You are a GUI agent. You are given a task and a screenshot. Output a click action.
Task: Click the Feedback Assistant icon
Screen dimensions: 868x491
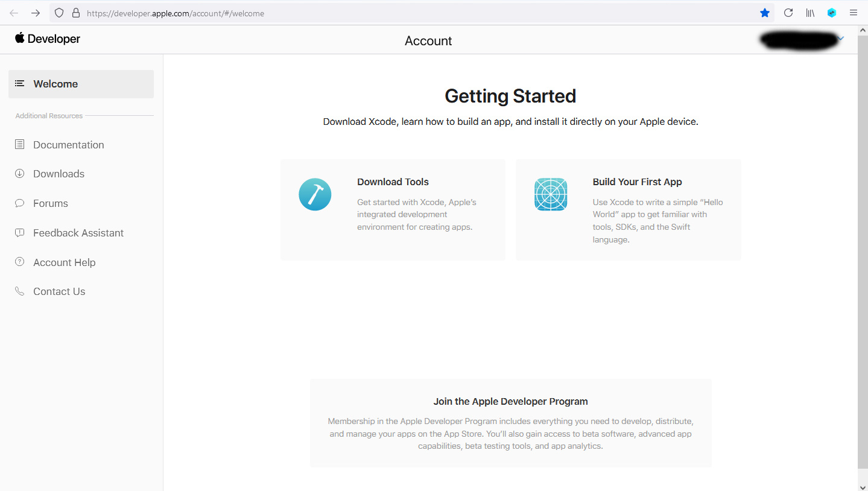point(20,232)
